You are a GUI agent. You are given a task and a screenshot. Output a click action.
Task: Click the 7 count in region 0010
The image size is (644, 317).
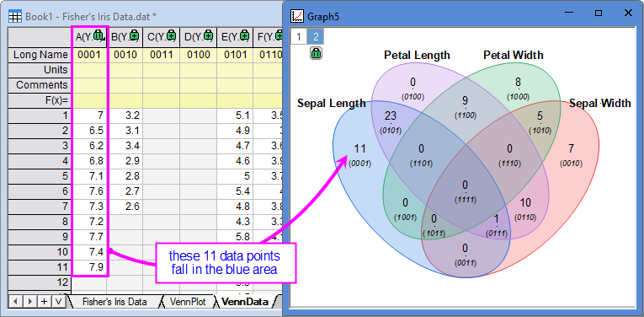pyautogui.click(x=571, y=148)
